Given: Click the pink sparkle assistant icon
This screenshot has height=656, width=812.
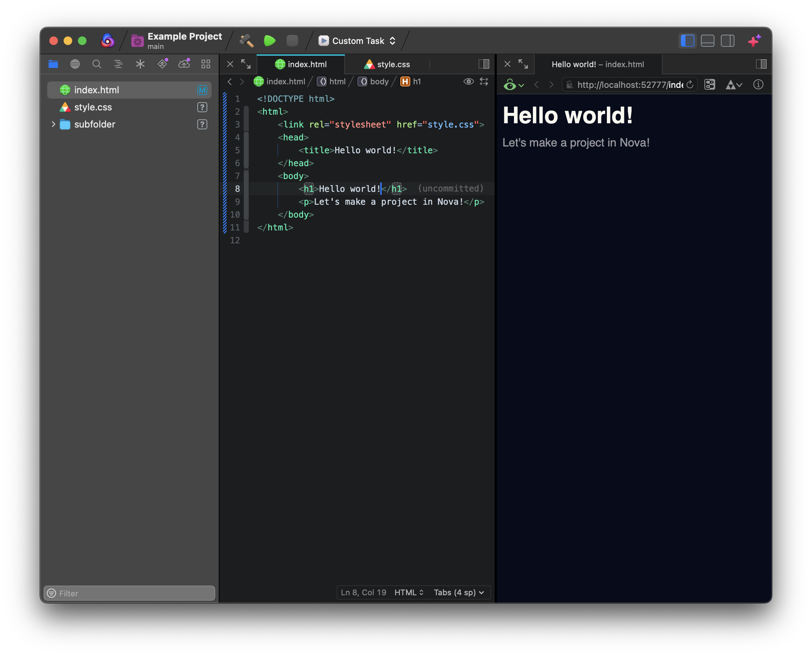Looking at the screenshot, I should point(754,40).
